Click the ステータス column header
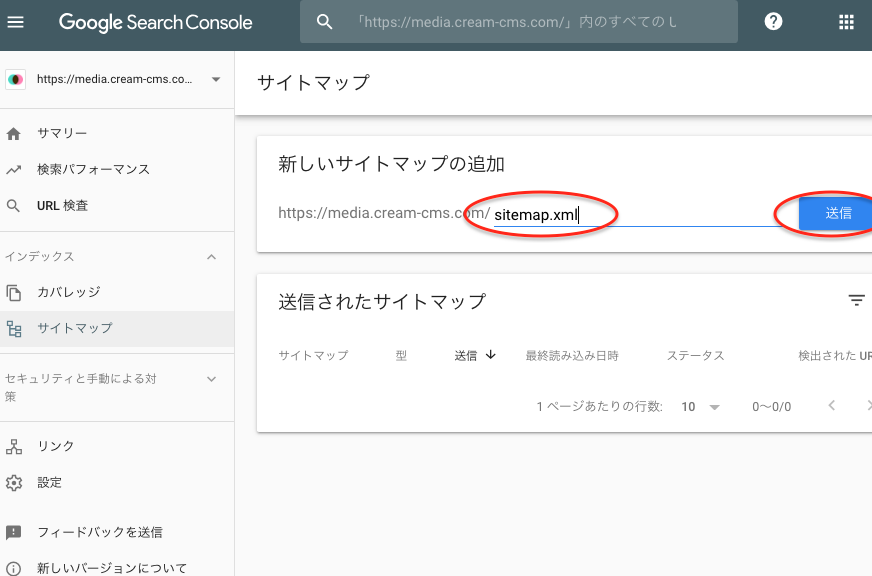872x576 pixels. pos(695,355)
